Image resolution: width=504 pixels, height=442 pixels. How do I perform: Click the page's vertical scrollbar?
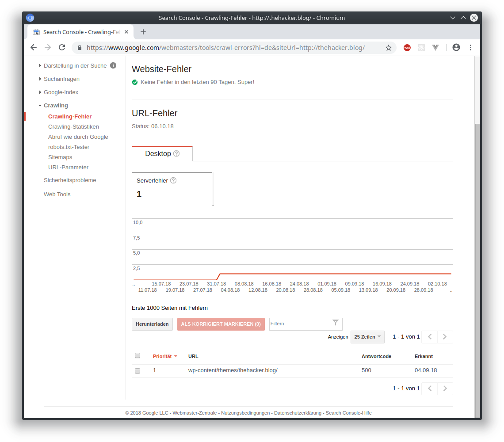(x=477, y=265)
